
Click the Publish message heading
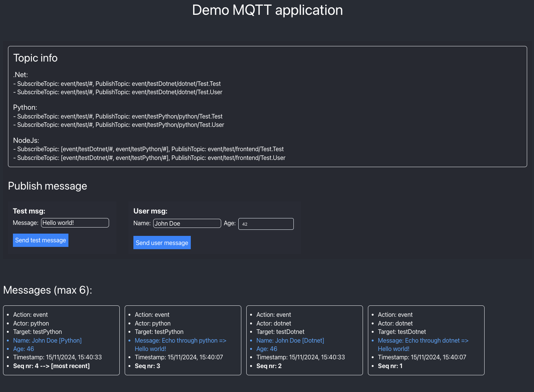click(47, 186)
